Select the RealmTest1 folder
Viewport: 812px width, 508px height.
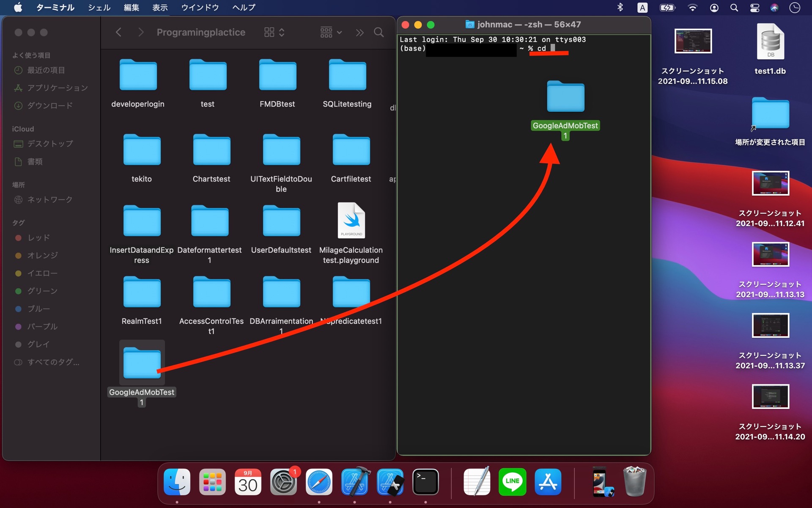coord(142,292)
